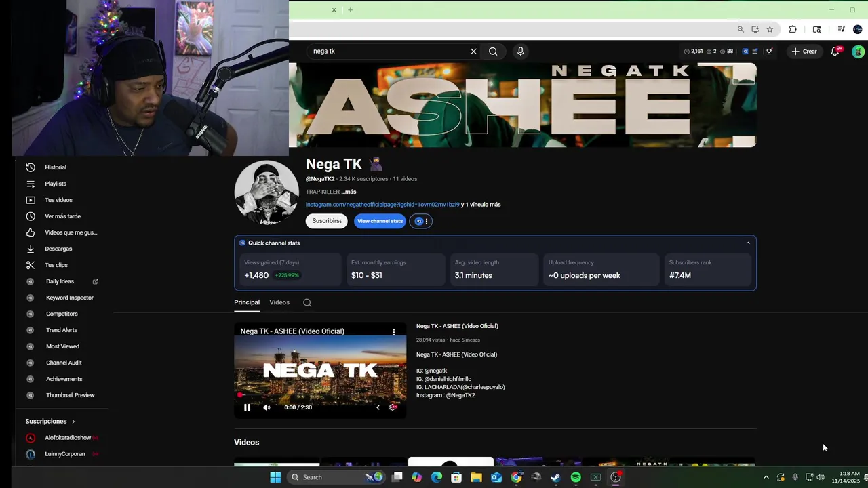Open YouTube notifications bell
868x488 pixels.
click(835, 52)
